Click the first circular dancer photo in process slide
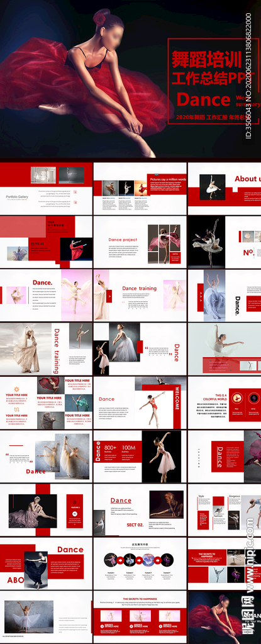This screenshot has width=261, height=644. (110, 559)
